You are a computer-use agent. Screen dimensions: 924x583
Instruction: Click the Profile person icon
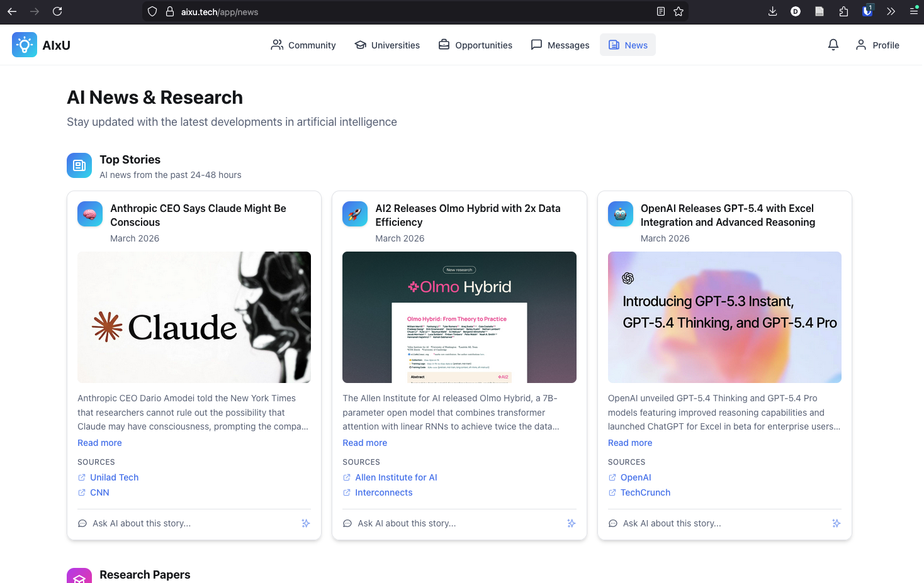tap(860, 45)
